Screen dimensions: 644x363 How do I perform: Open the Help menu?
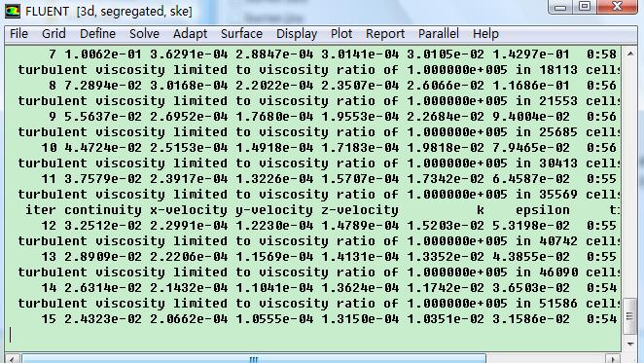[485, 34]
